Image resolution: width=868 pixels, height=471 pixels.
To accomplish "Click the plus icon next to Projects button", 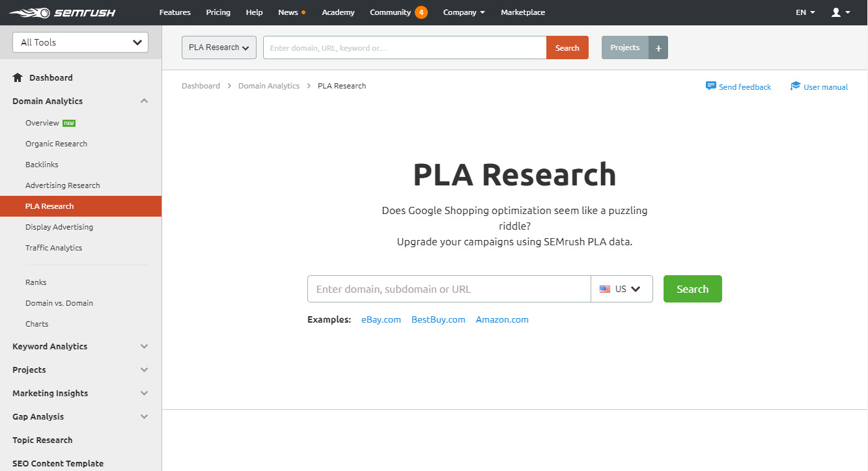I will point(658,47).
